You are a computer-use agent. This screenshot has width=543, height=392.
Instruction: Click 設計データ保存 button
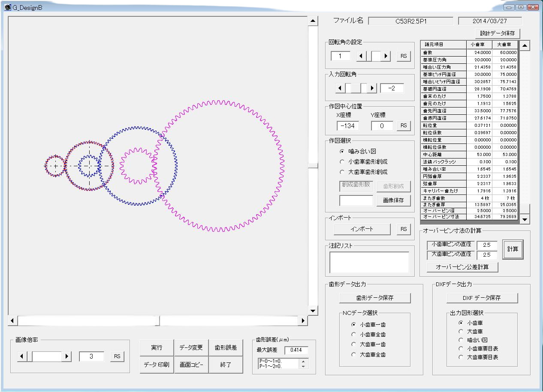coord(498,33)
